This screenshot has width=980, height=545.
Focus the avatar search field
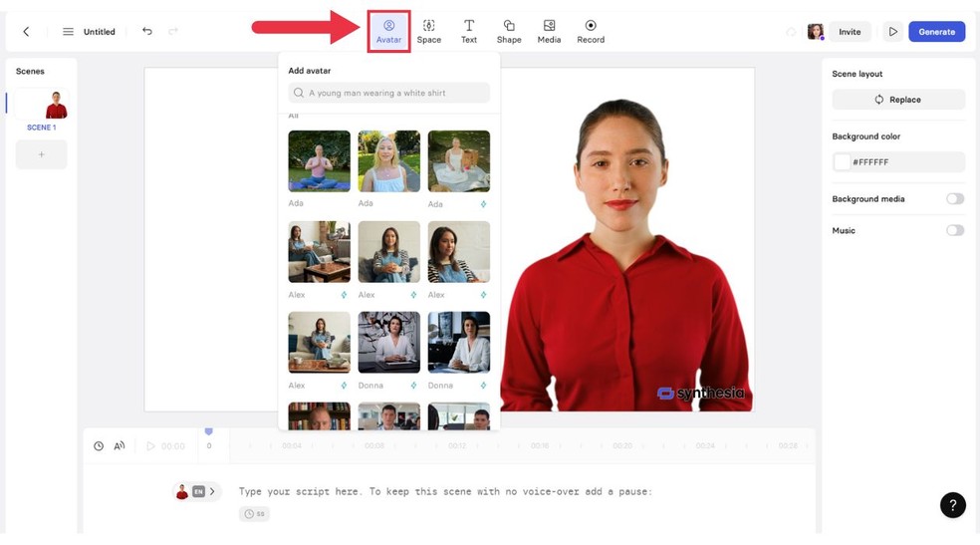(388, 93)
